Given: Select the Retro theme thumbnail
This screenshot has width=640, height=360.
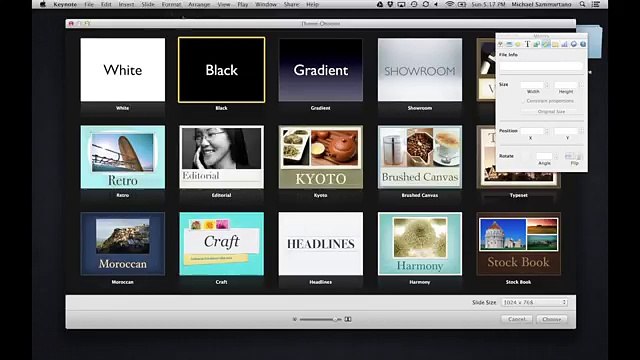Looking at the screenshot, I should [x=123, y=157].
